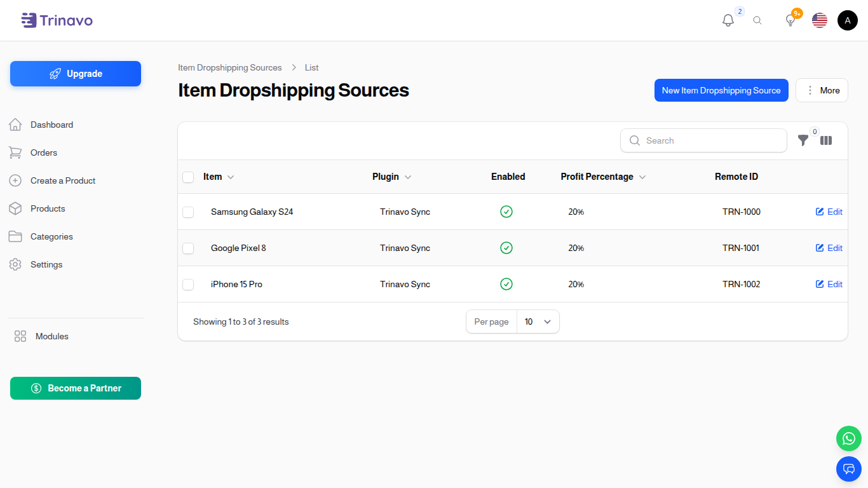Click Trinavo Sync in Samsung Galaxy S24 row
868x488 pixels.
pyautogui.click(x=405, y=212)
